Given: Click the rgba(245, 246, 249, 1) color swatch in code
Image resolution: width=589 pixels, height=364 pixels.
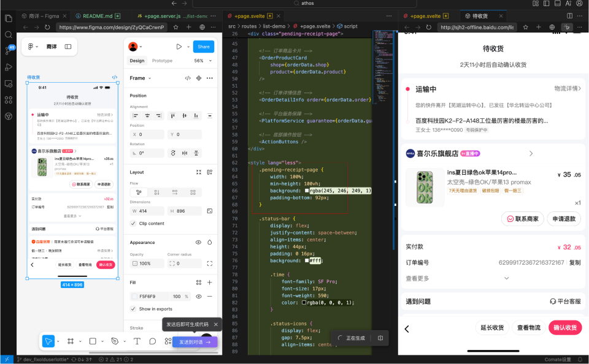Looking at the screenshot, I should tap(307, 191).
